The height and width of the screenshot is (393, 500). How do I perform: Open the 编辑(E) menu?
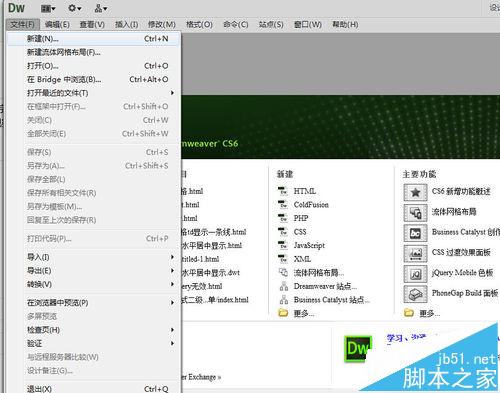pos(57,24)
